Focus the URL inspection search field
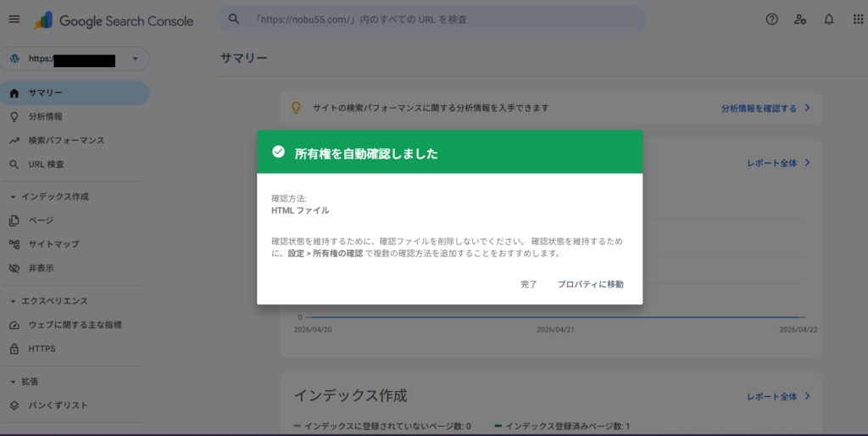868x436 pixels. pos(441,20)
